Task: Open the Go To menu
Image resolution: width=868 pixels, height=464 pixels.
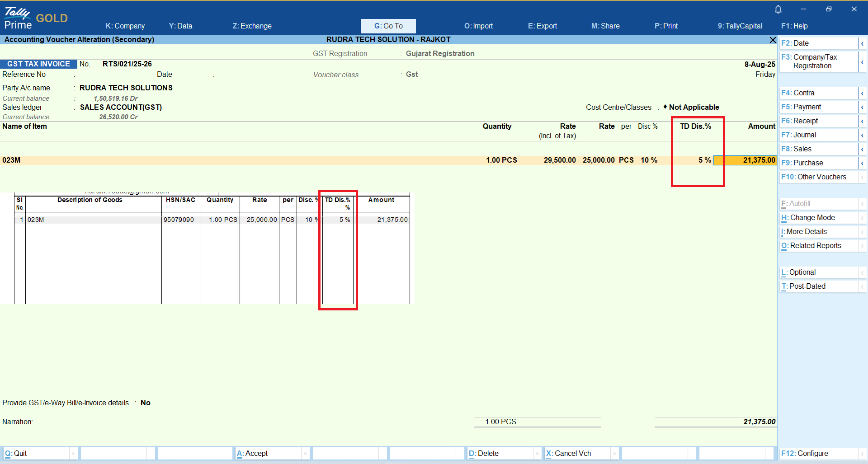Action: (x=388, y=26)
